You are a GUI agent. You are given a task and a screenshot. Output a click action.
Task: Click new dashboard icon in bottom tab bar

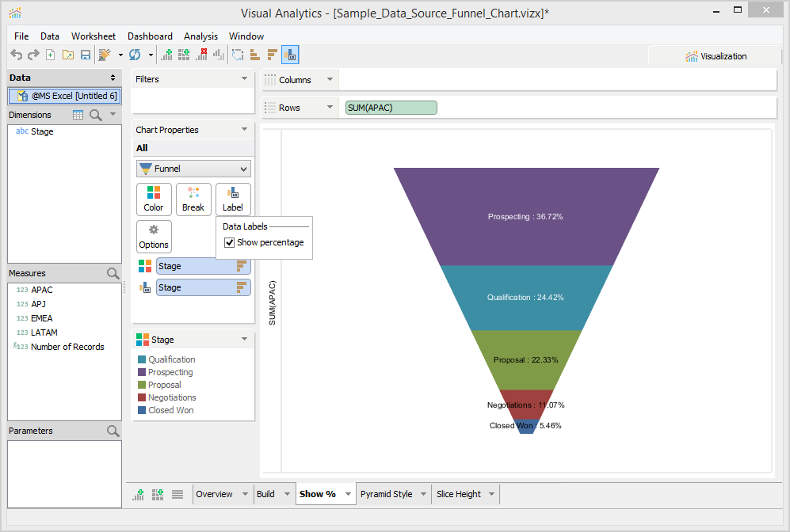pos(158,494)
